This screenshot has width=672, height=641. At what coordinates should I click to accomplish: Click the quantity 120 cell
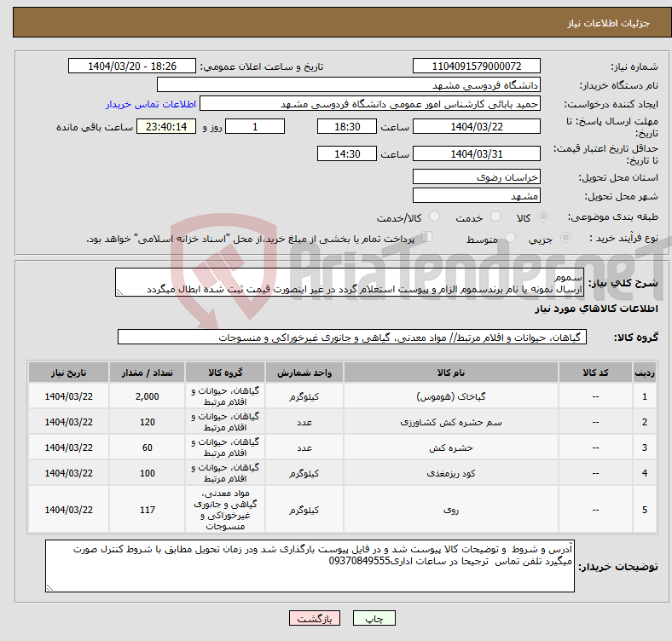(147, 422)
